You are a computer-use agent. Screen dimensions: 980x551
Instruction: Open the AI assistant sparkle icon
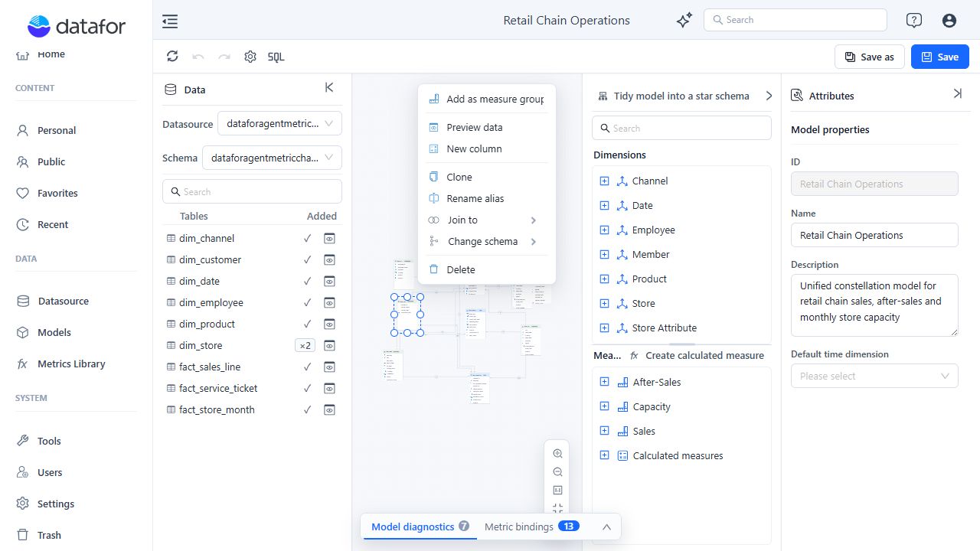684,21
